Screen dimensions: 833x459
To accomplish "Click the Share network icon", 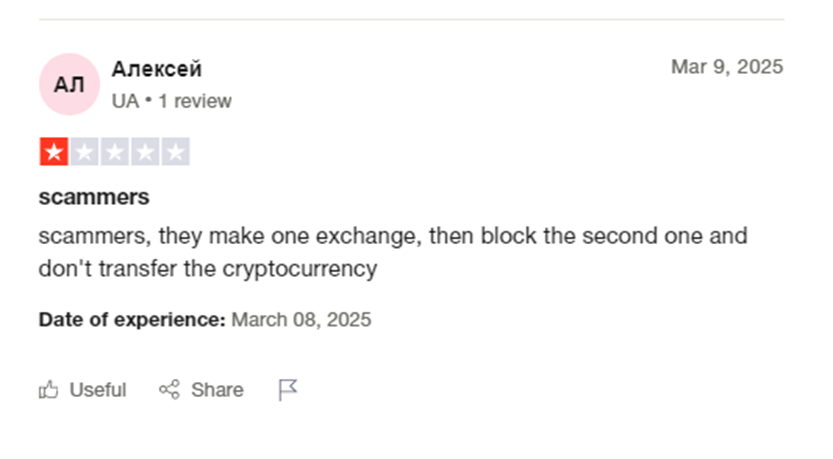I will coord(169,390).
